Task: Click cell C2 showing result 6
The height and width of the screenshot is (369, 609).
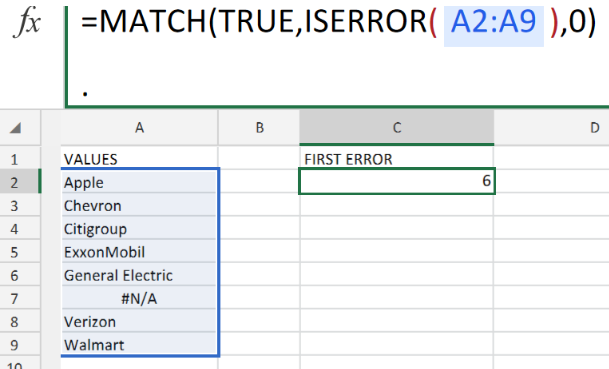Action: 397,181
